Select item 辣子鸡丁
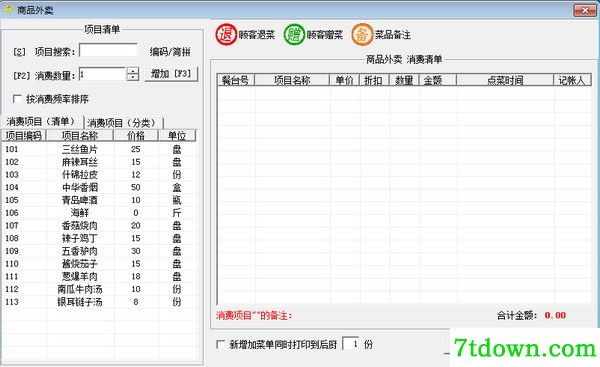600x367 pixels. coord(80,238)
